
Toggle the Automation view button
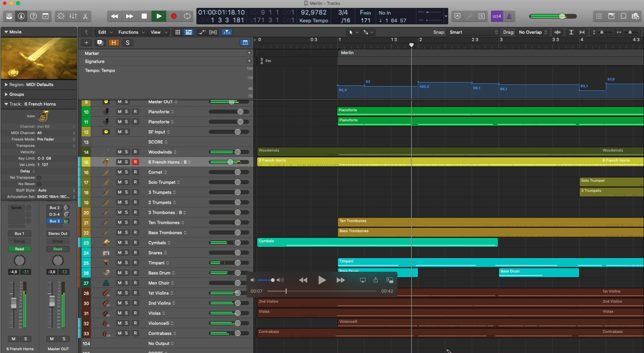tap(202, 32)
